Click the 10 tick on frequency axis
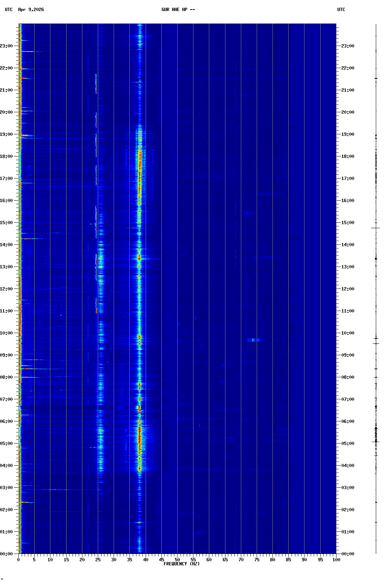This screenshot has width=392, height=583. [50, 560]
